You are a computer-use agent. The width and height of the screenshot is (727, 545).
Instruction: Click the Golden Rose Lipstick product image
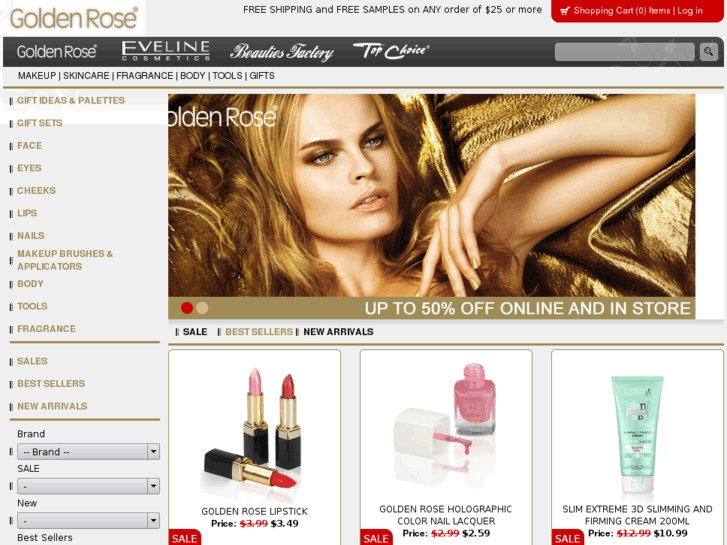point(254,434)
